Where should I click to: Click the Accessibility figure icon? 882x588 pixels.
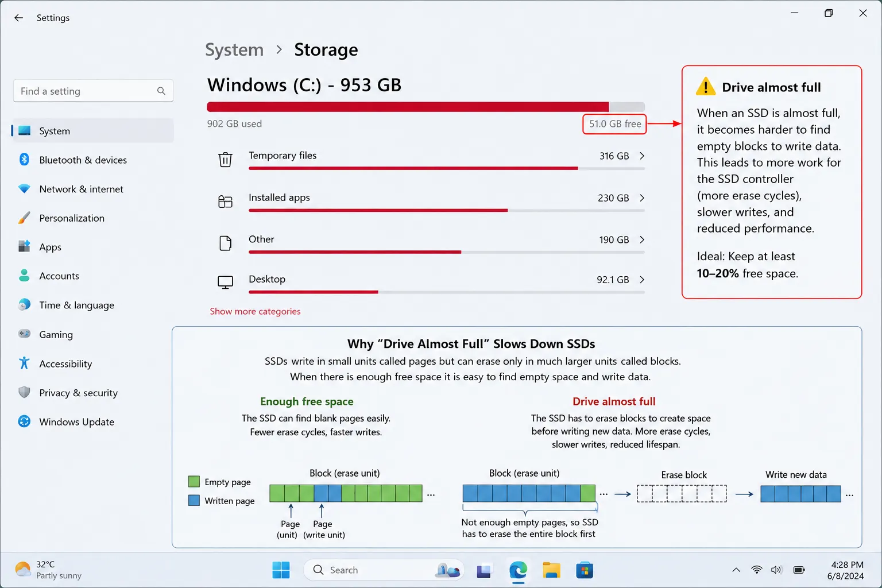pos(24,363)
